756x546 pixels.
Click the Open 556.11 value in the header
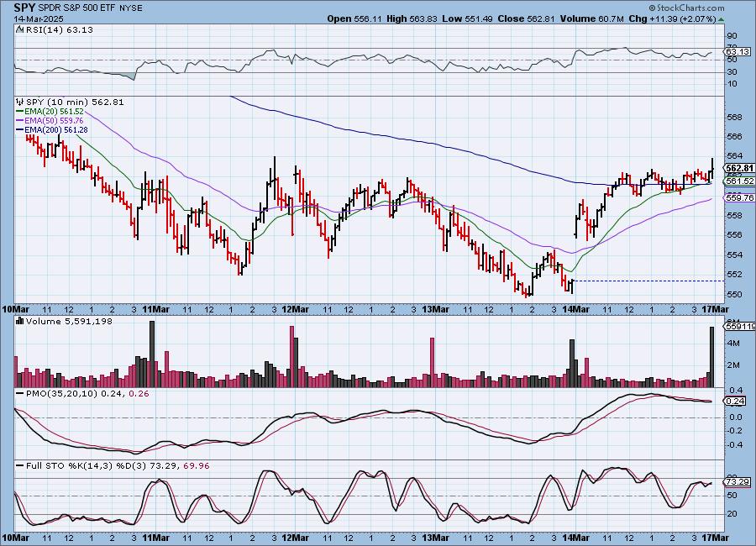click(354, 18)
